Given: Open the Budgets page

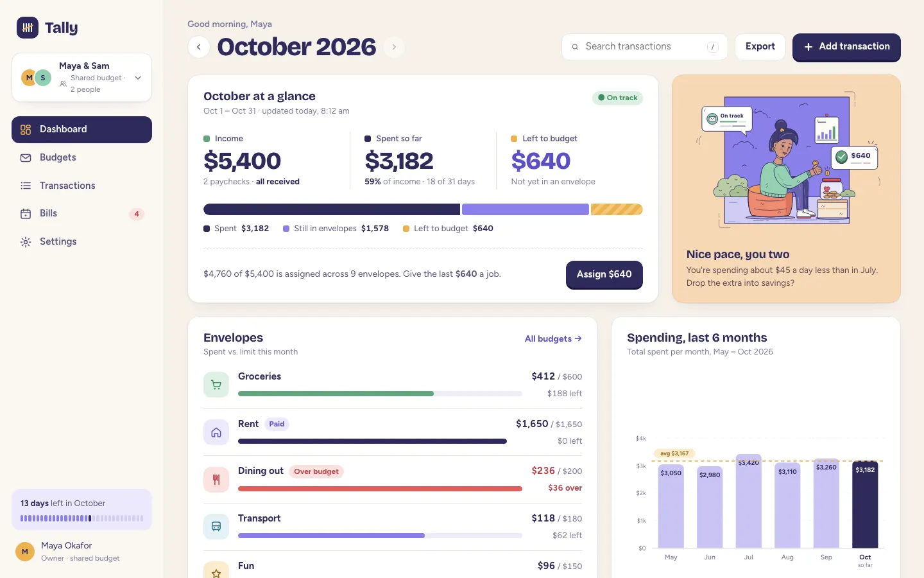Looking at the screenshot, I should pos(81,157).
